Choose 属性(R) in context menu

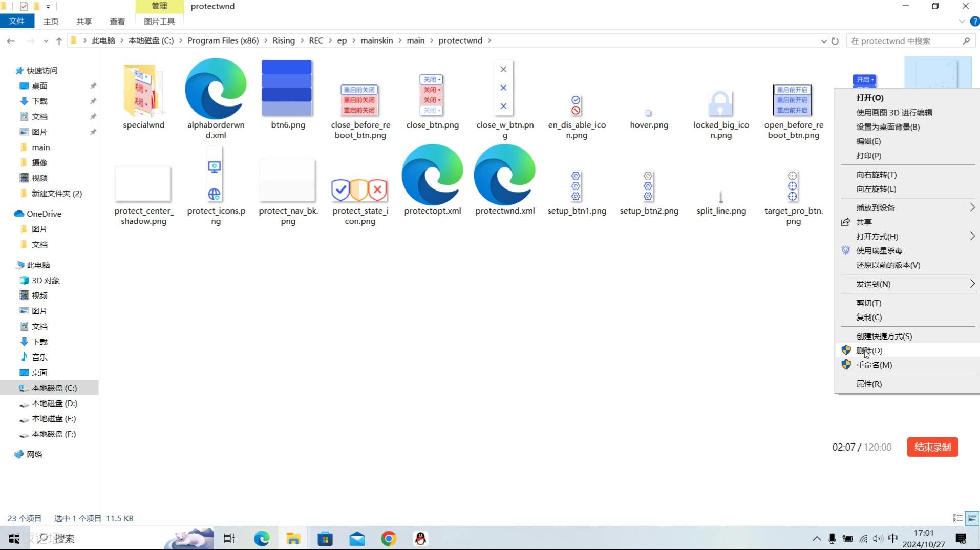(907, 384)
